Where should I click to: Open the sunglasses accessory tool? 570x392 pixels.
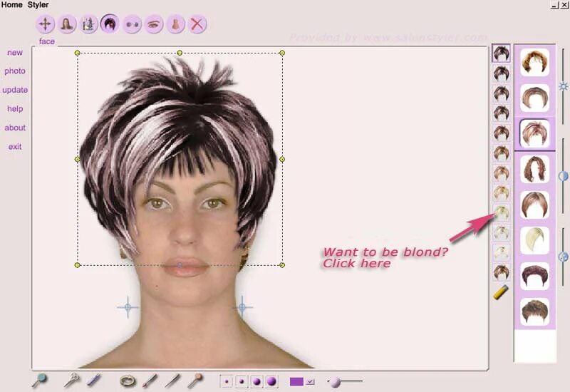click(x=132, y=24)
